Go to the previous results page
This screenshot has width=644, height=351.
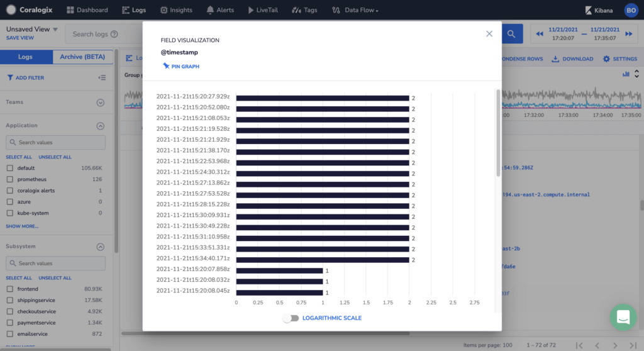[597, 345]
